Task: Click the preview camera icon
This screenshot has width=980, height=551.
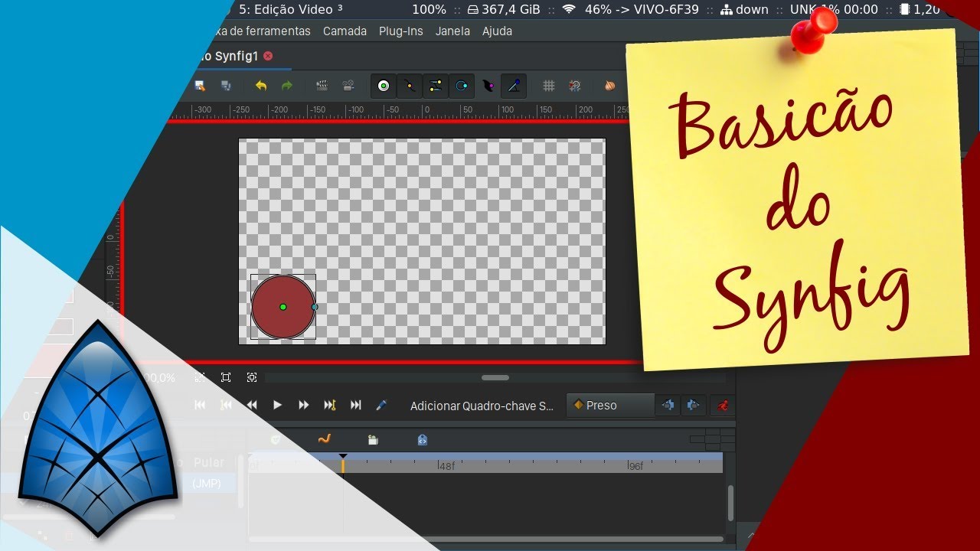Action: click(348, 86)
